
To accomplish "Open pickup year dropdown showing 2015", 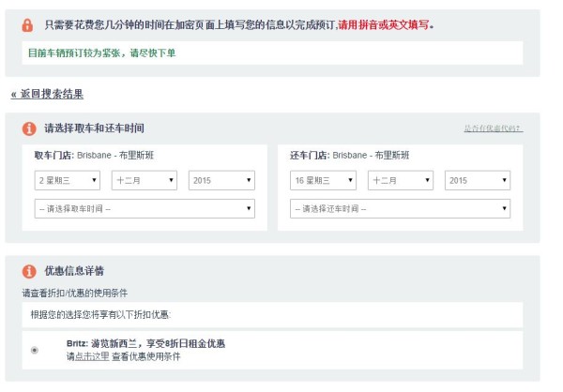I will click(221, 180).
